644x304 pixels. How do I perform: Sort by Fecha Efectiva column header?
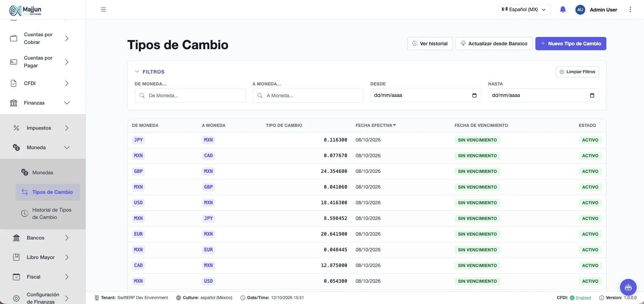[376, 126]
